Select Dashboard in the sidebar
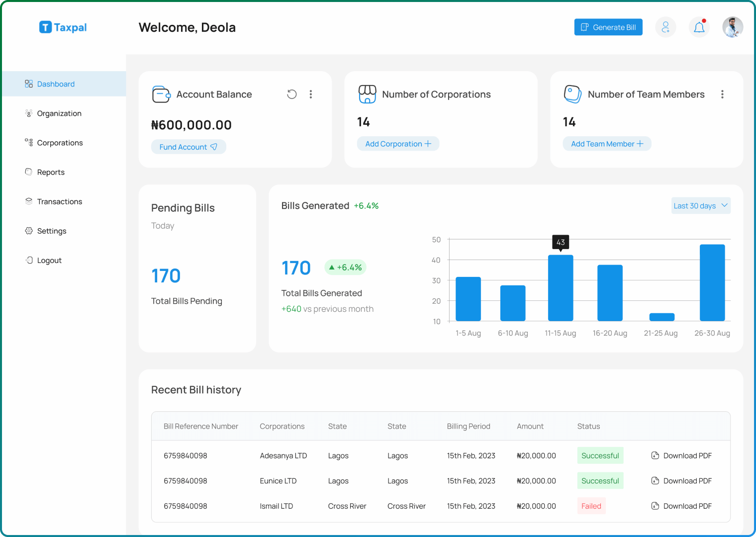The width and height of the screenshot is (756, 537). [64, 84]
